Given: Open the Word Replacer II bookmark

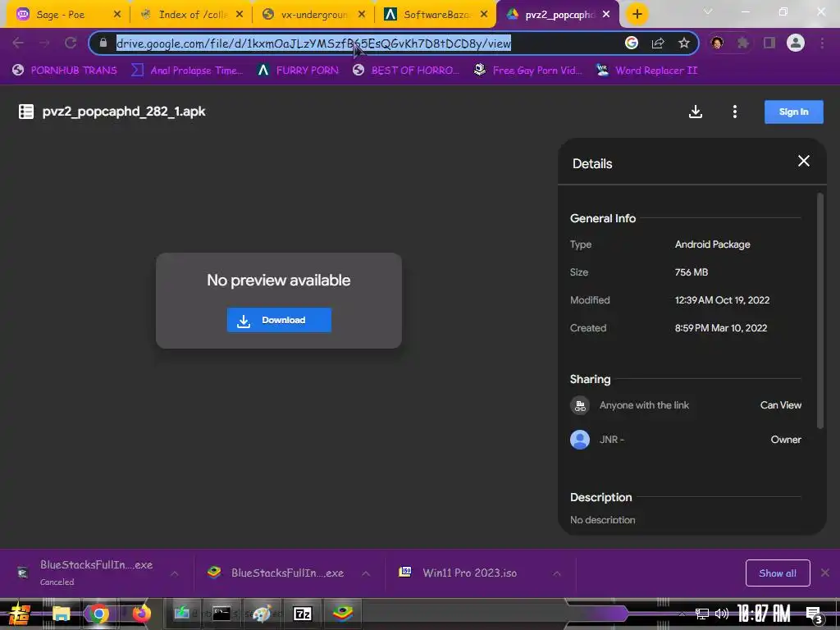Looking at the screenshot, I should (646, 71).
